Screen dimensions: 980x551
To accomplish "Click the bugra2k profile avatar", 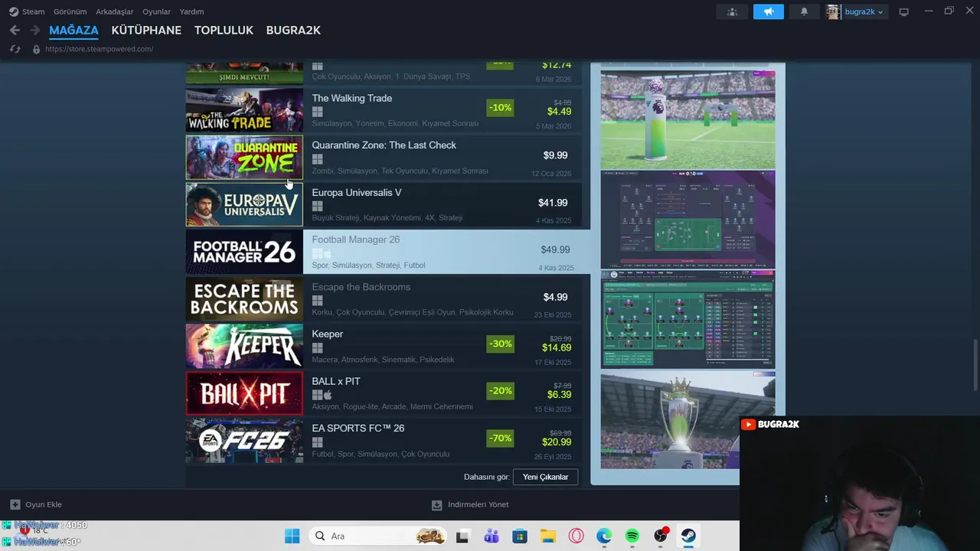I will pos(833,11).
